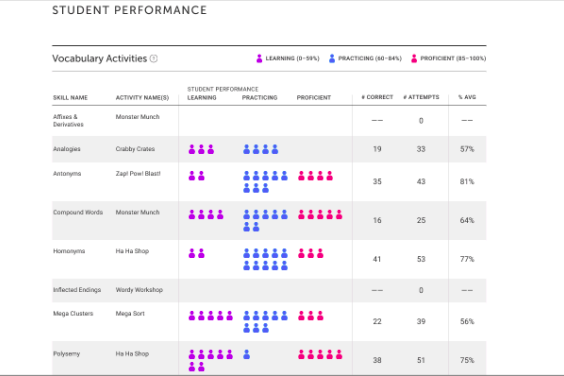
Task: Click the 81% average for Antonyms
Action: 467,182
